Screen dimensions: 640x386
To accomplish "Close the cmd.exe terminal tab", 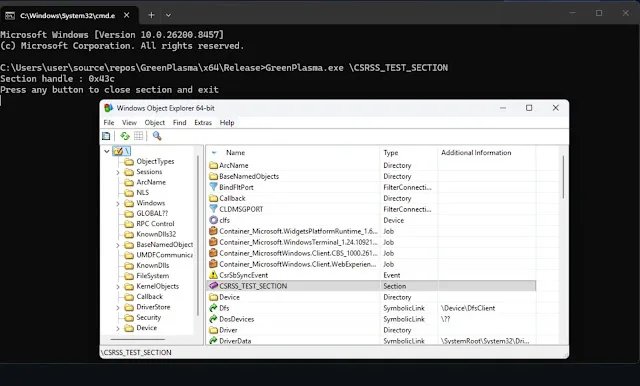I will coord(127,15).
